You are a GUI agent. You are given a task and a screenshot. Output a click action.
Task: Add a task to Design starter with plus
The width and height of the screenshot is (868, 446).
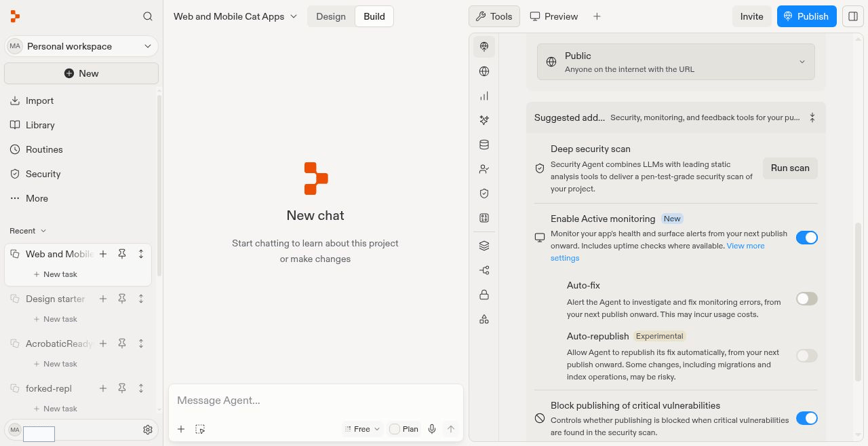pyautogui.click(x=103, y=299)
